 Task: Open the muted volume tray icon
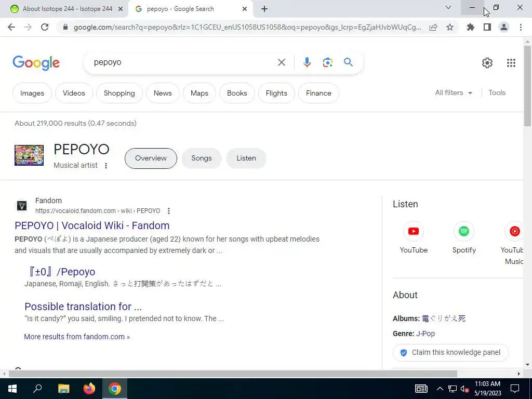pos(465,389)
